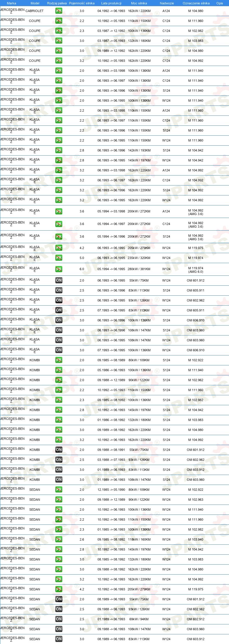Image resolution: width=229 pixels, height=644 pixels.
Task: Click the 280kW / 381KM power cell
Action: tap(139, 269)
